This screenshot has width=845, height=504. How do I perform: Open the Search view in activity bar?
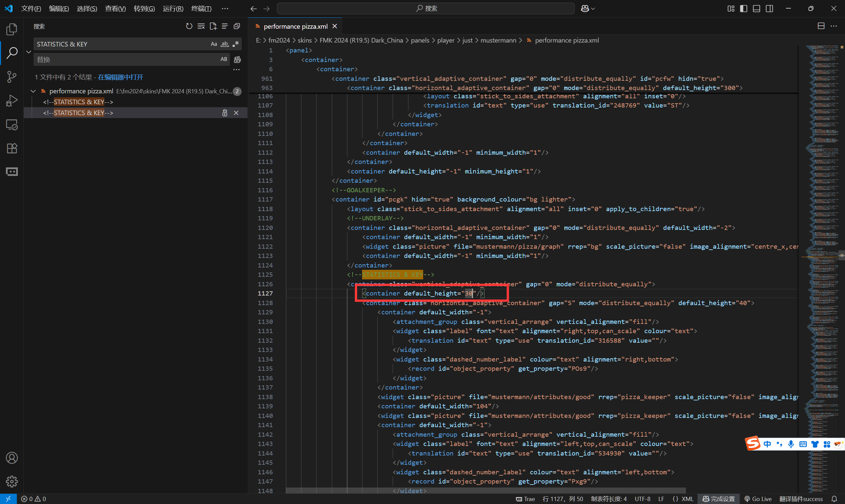(x=12, y=53)
